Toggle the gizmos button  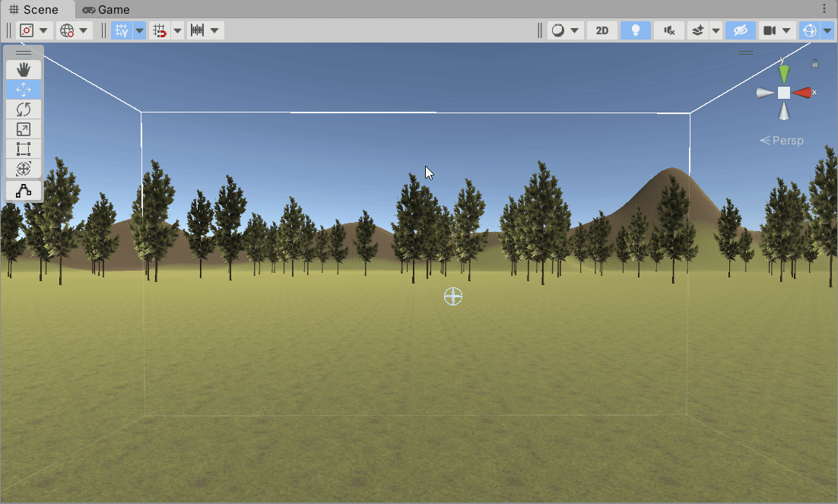(x=809, y=30)
